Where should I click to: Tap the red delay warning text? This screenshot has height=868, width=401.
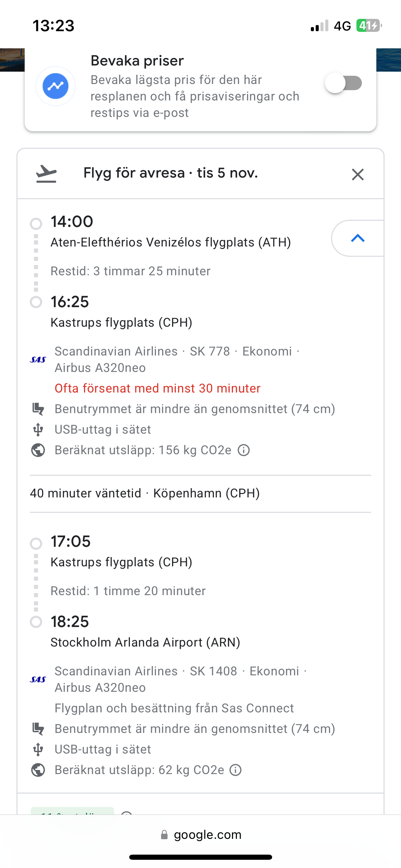tap(158, 388)
